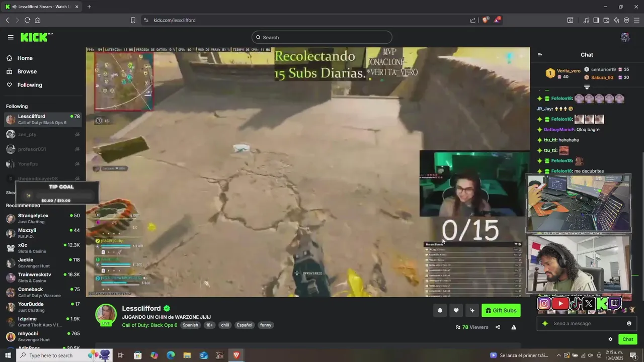
Task: Click the Send a message chat box
Action: click(586, 323)
